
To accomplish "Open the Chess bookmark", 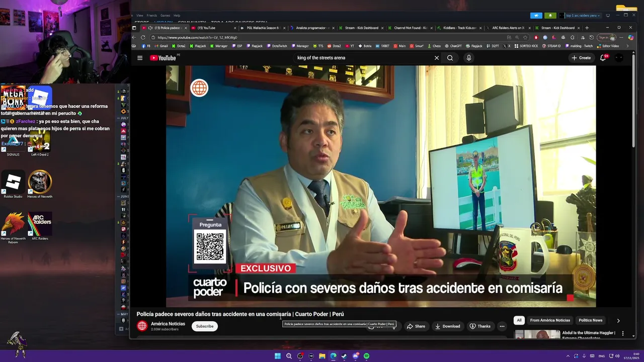I will tap(434, 46).
